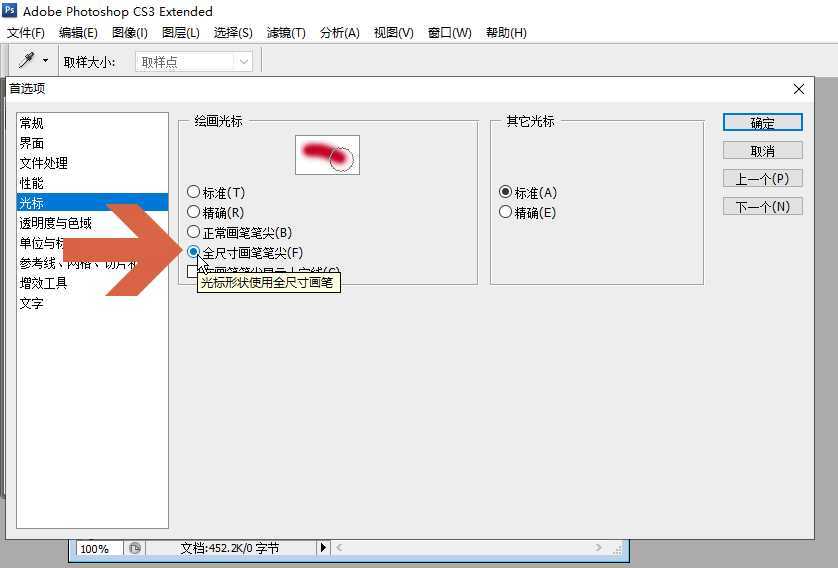Click the 取消 button

point(762,151)
